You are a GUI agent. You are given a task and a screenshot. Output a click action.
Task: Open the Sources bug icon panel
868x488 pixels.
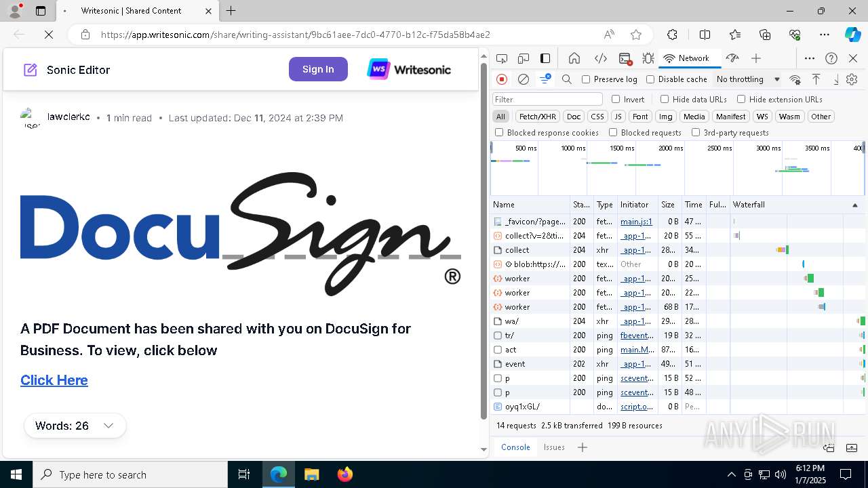coord(648,58)
